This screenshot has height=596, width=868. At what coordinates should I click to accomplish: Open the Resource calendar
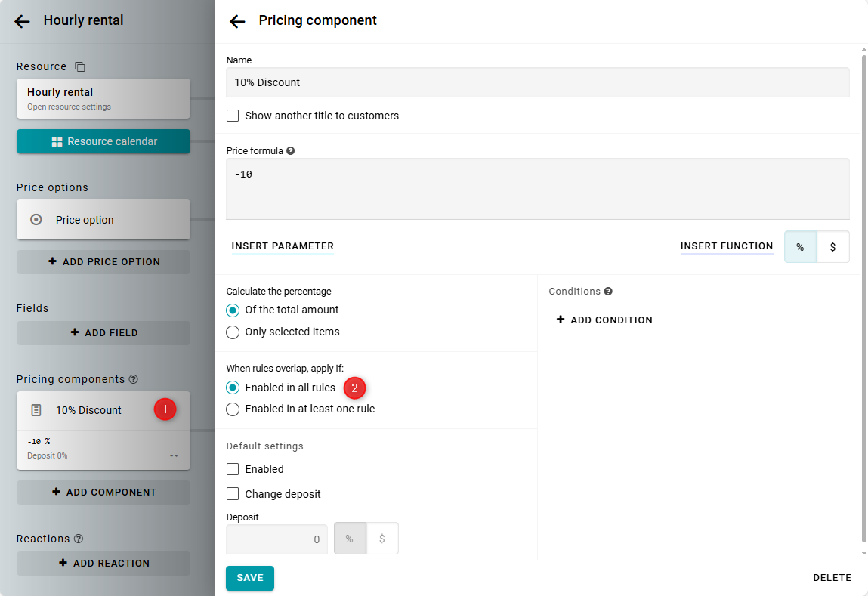[103, 141]
